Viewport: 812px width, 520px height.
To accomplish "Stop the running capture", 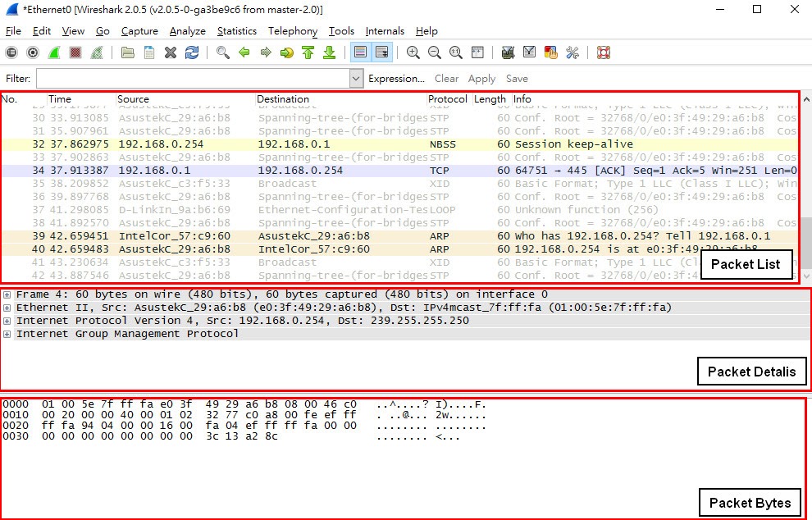I will [x=75, y=52].
